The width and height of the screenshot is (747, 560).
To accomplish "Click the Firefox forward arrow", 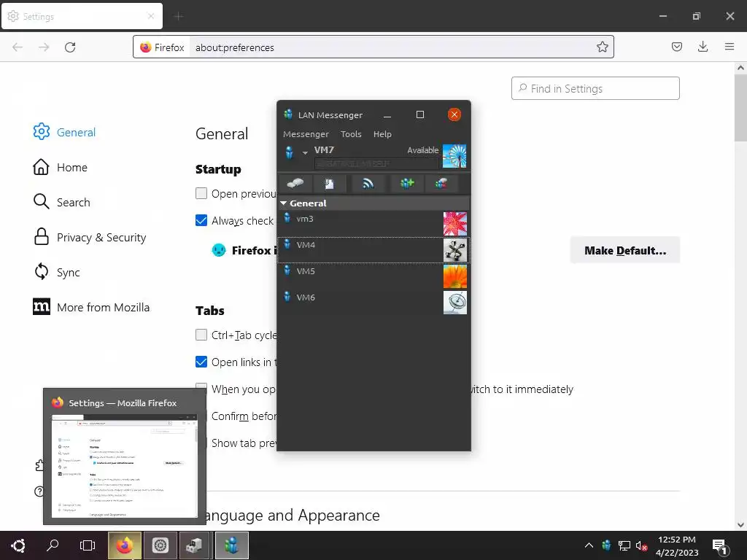I will [44, 47].
